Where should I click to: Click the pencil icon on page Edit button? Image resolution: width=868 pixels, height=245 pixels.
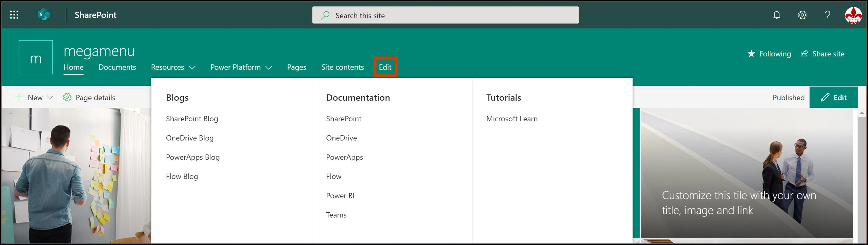click(x=825, y=97)
